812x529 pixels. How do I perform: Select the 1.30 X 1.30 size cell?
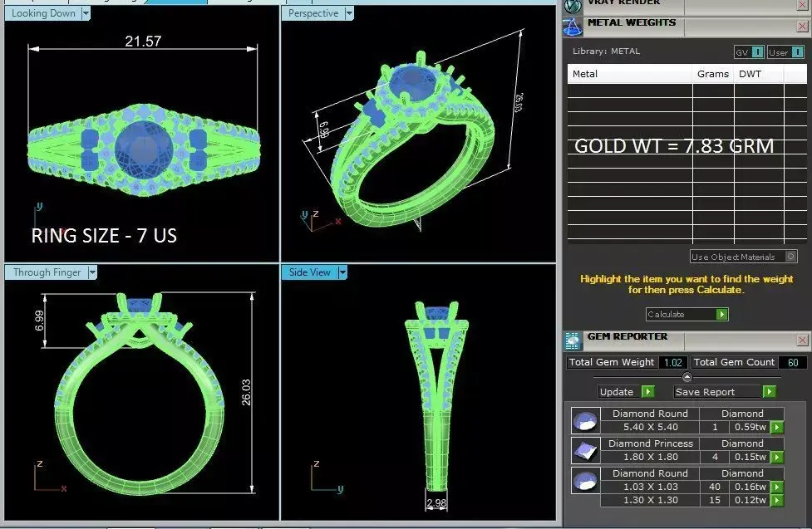pyautogui.click(x=651, y=500)
